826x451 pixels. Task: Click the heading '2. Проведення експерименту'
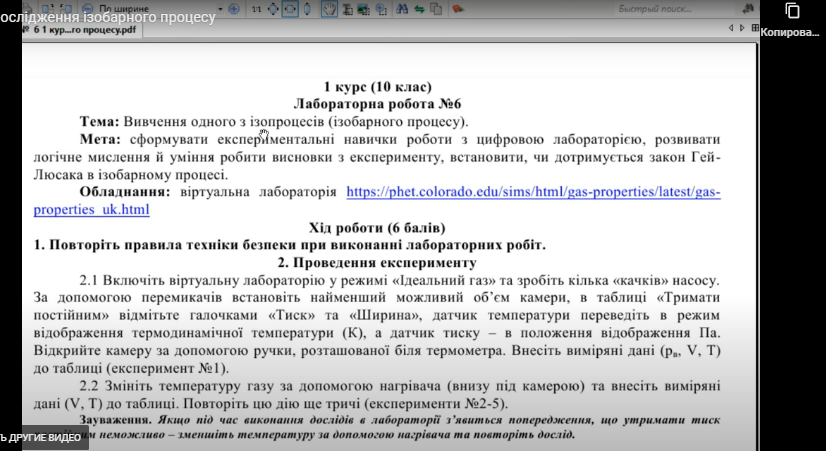click(377, 262)
